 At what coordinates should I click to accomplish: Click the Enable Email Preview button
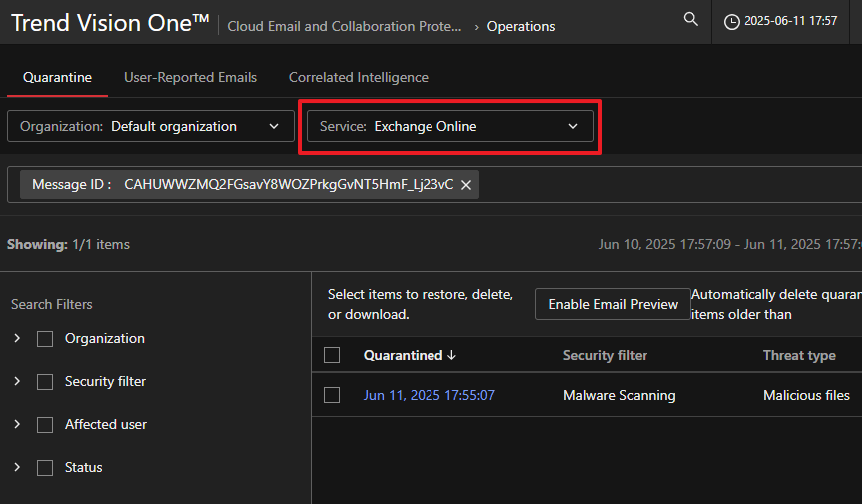pos(613,304)
